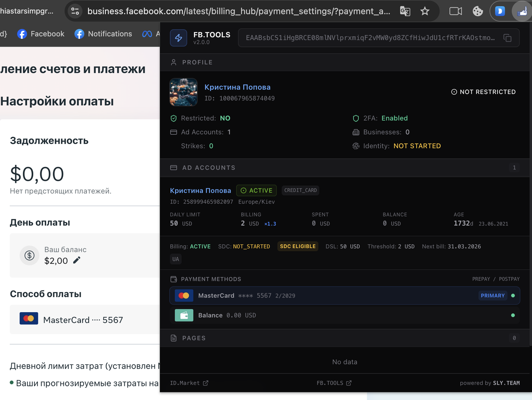The width and height of the screenshot is (532, 400).
Task: Click the blue D extension icon
Action: click(x=500, y=11)
